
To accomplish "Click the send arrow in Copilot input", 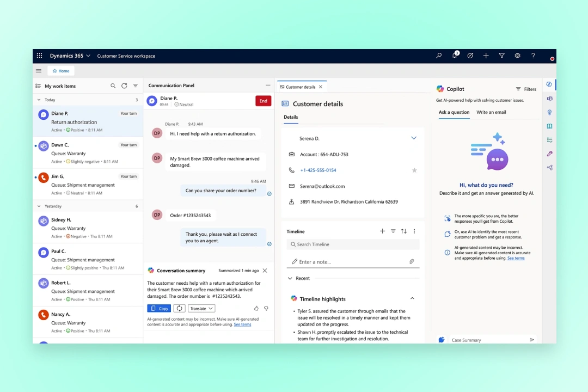I will coord(532,340).
